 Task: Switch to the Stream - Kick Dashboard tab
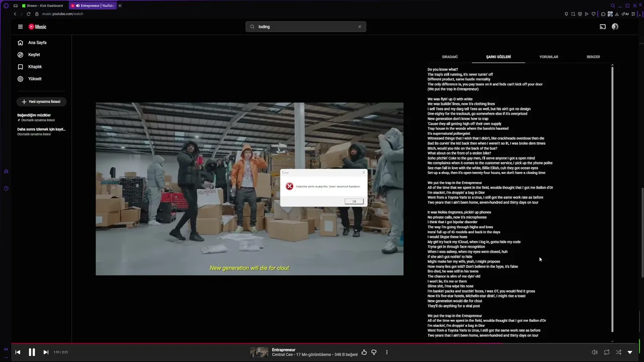[x=42, y=6]
